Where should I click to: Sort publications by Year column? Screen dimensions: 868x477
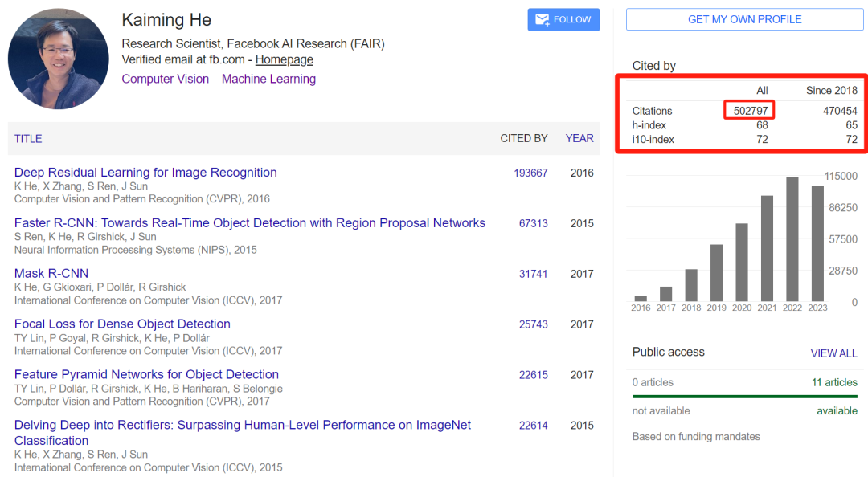[x=579, y=138]
